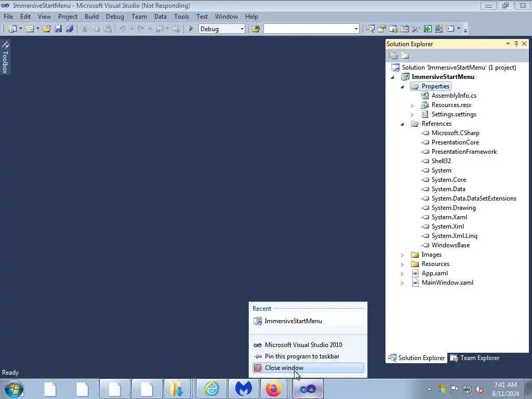Viewport: 532px width, 399px height.
Task: Click the muted speaker tray icon
Action: pos(480,389)
